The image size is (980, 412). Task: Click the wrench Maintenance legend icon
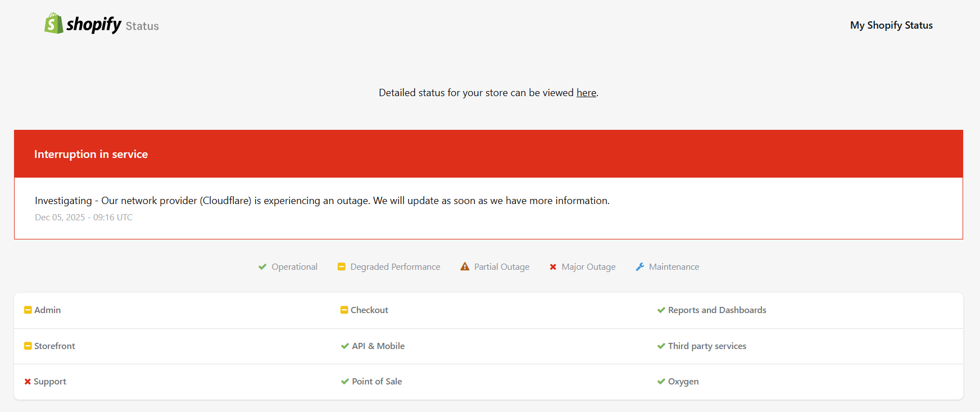pos(639,267)
